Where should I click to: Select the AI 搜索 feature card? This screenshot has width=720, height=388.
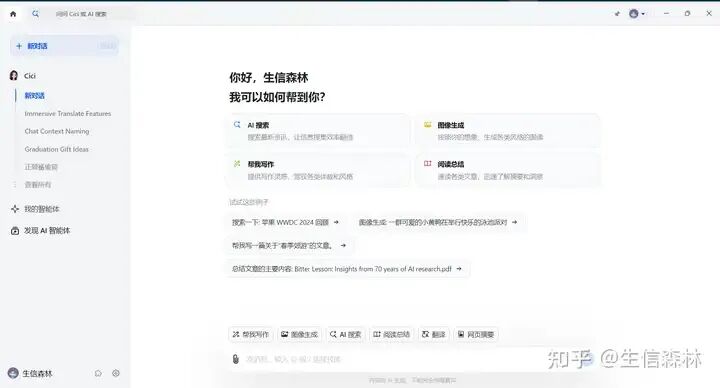pos(318,130)
